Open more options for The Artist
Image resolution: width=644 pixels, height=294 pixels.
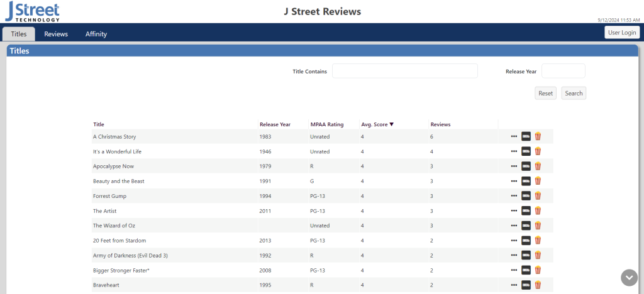[514, 210]
